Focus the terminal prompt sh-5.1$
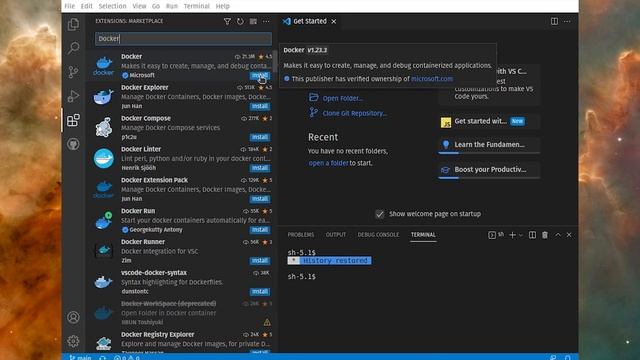This screenshot has height=360, width=640. 302,276
